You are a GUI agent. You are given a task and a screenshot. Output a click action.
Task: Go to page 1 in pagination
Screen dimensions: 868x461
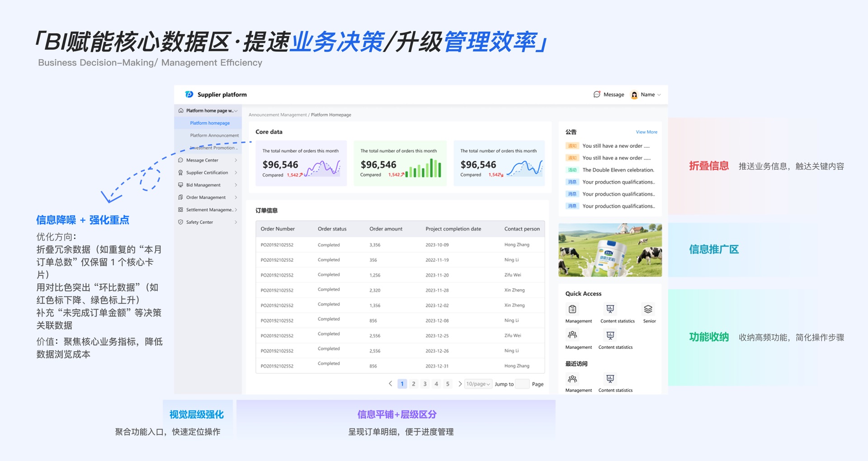coord(402,384)
